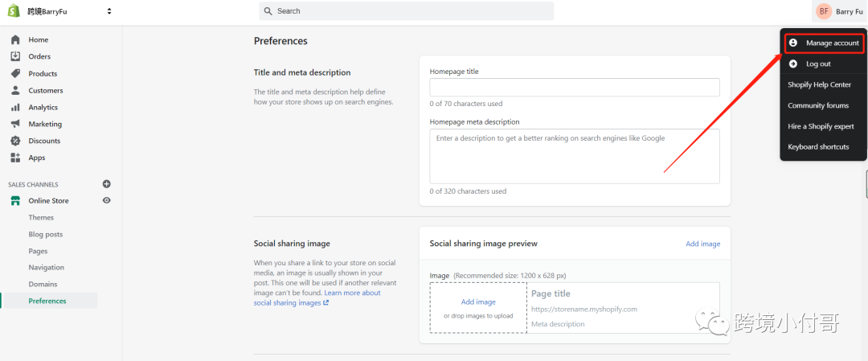Choose Log out in account menu
868x361 pixels.
click(x=818, y=64)
